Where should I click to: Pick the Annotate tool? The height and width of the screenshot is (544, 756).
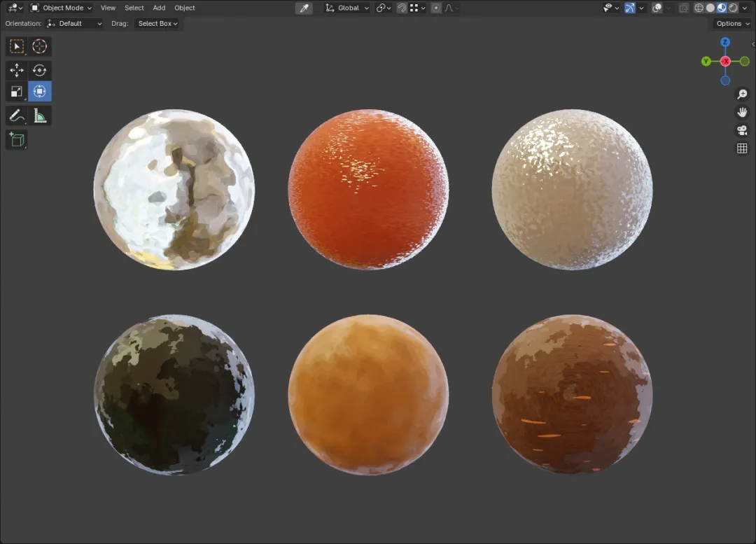[x=17, y=116]
